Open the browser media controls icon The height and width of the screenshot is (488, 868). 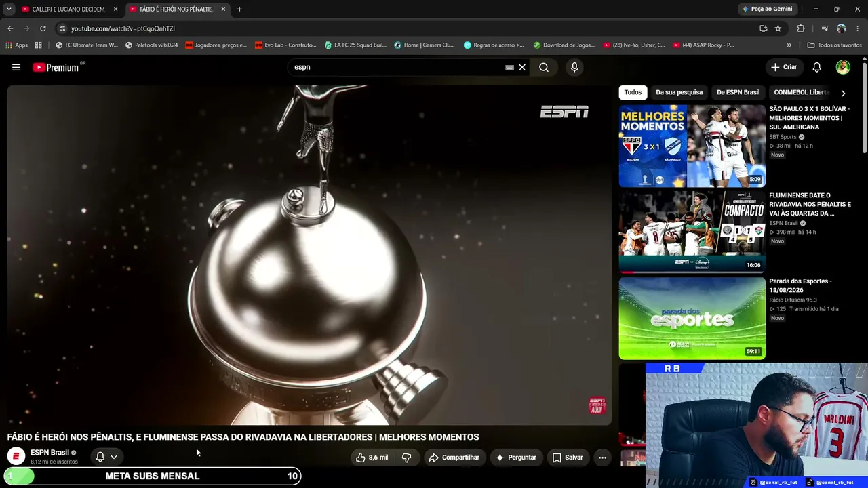coord(825,28)
